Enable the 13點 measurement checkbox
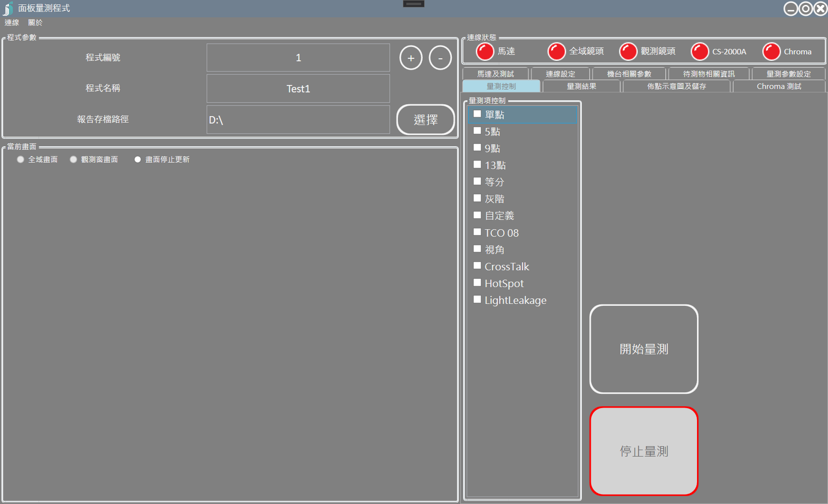 coord(478,165)
